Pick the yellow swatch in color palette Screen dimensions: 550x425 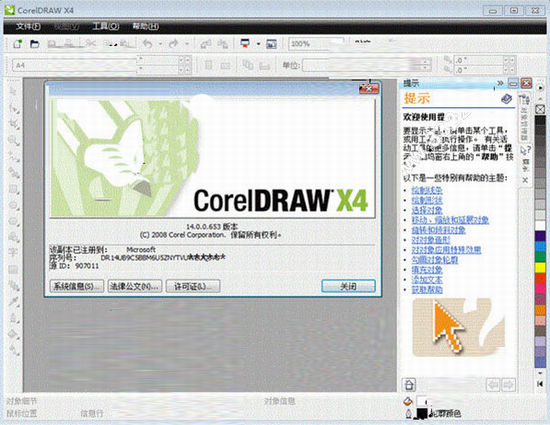(540, 268)
